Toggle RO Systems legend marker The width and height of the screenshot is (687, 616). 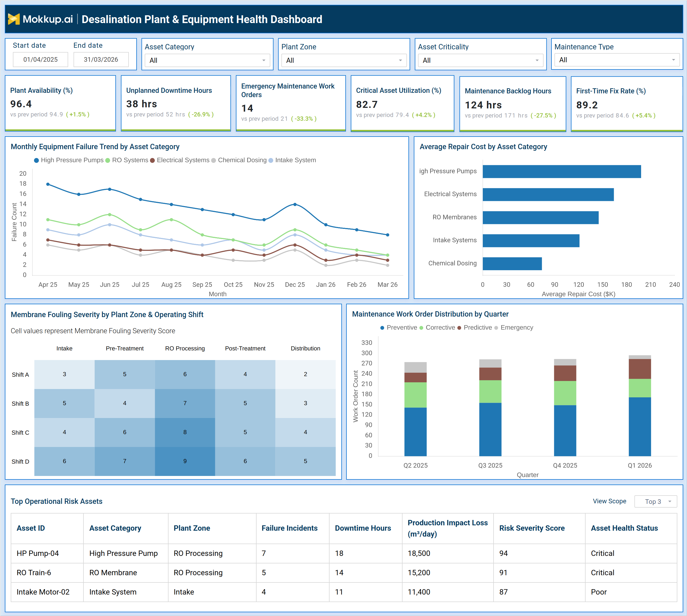[108, 160]
